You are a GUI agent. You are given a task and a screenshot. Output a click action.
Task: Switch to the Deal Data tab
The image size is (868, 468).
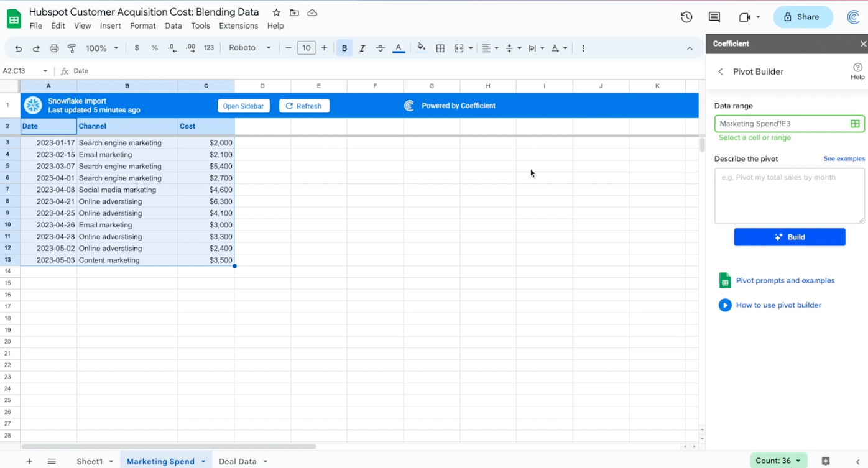click(x=238, y=461)
